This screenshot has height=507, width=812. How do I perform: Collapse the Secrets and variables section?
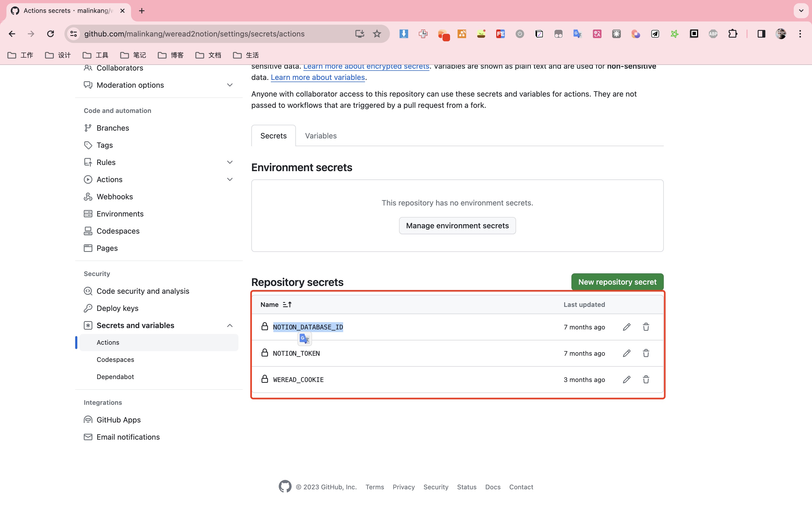(230, 326)
